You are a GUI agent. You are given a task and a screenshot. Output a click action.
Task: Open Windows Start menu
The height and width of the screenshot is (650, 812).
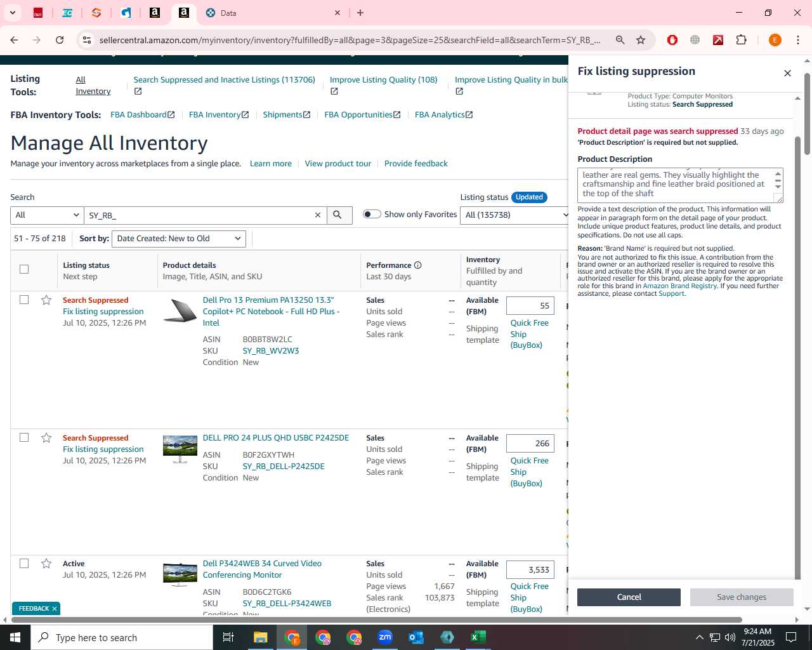15,637
